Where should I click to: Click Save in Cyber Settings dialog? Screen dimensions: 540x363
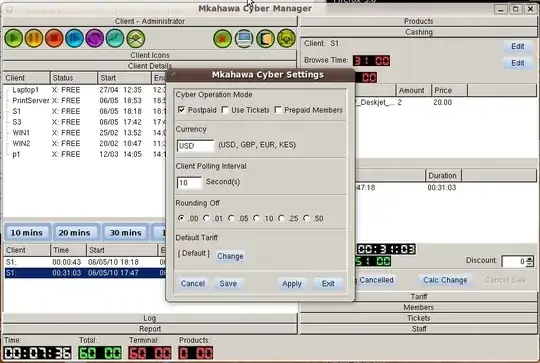coord(228,283)
